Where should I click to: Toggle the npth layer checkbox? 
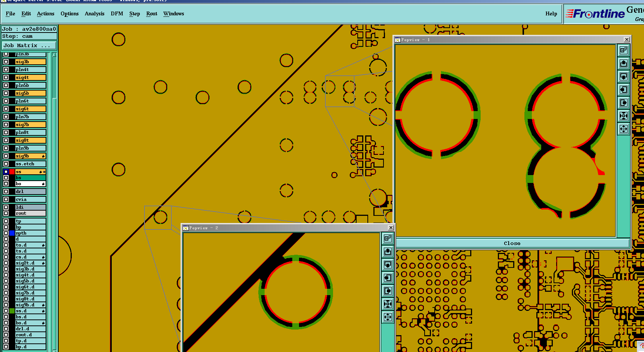click(x=6, y=233)
